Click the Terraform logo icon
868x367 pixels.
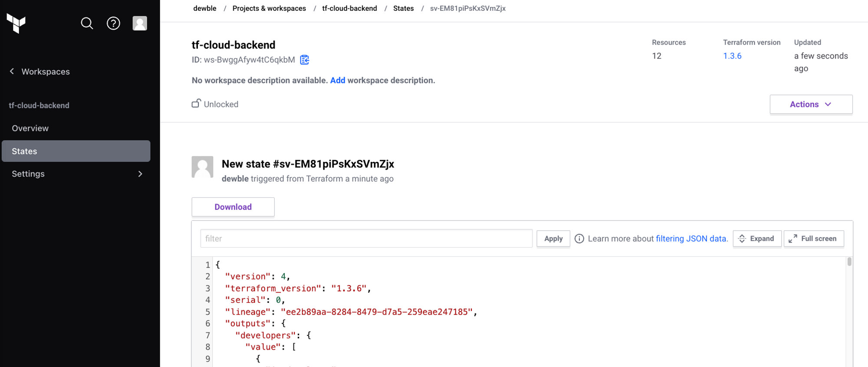click(16, 23)
